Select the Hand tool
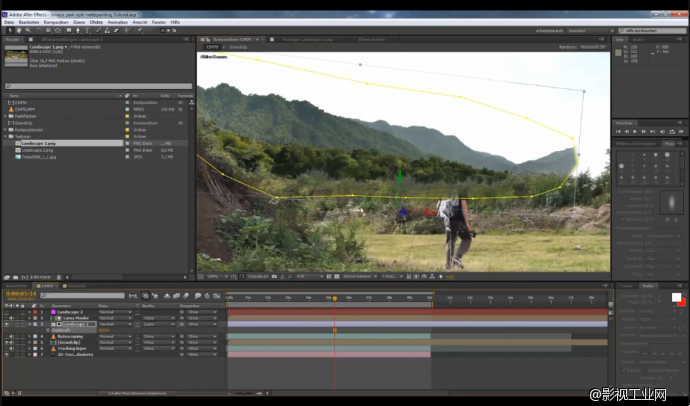This screenshot has width=690, height=406. coord(19,30)
